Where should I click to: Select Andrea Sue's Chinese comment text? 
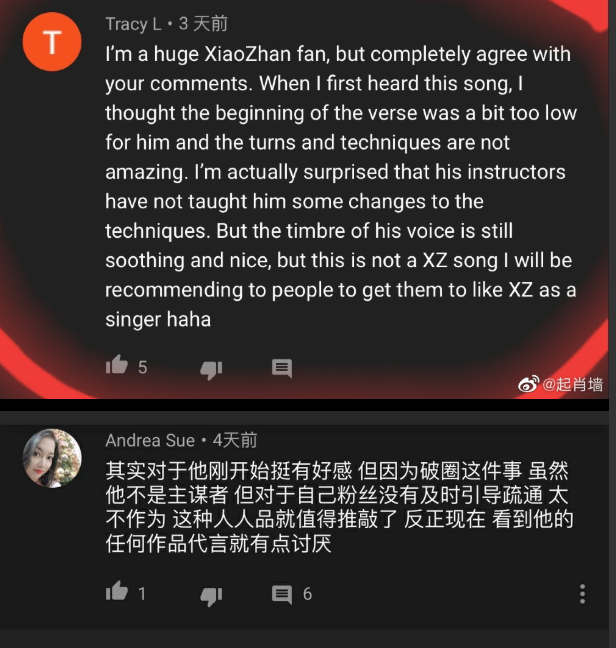[x=339, y=507]
